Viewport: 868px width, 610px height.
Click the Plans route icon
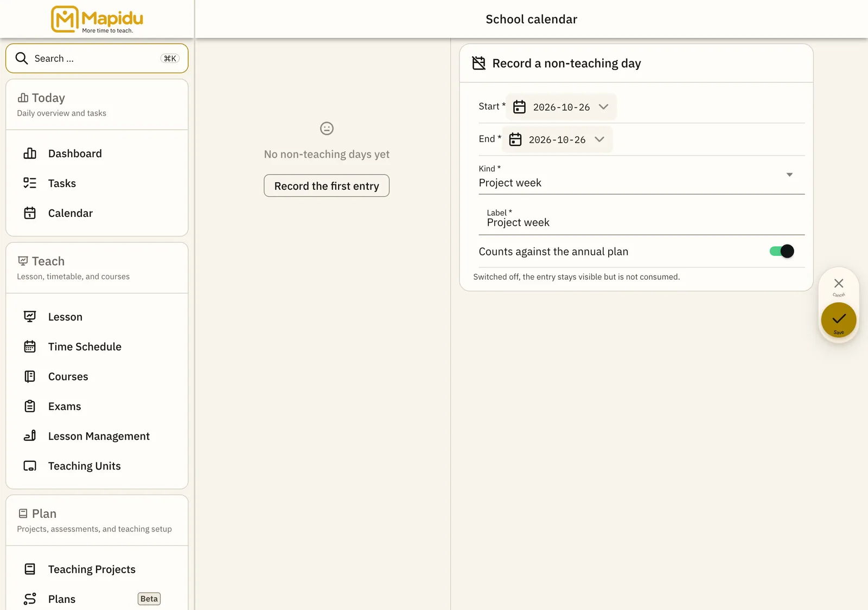[x=30, y=599]
